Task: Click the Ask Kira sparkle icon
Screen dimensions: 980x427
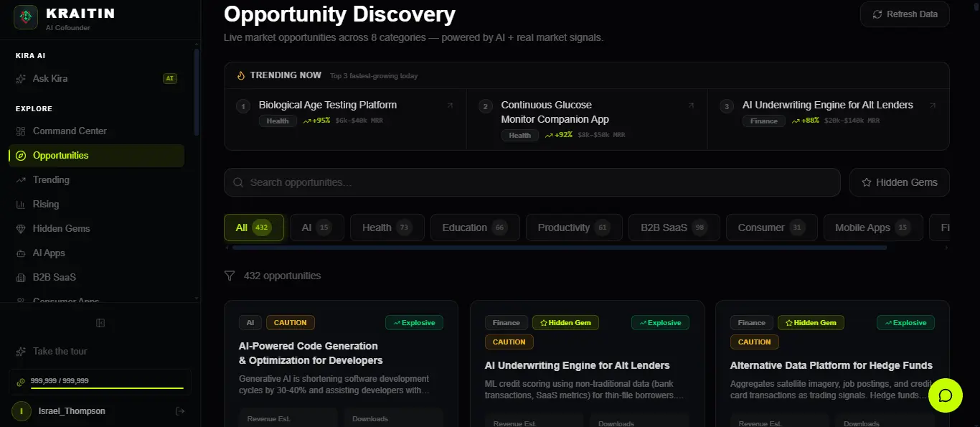Action: coord(20,79)
